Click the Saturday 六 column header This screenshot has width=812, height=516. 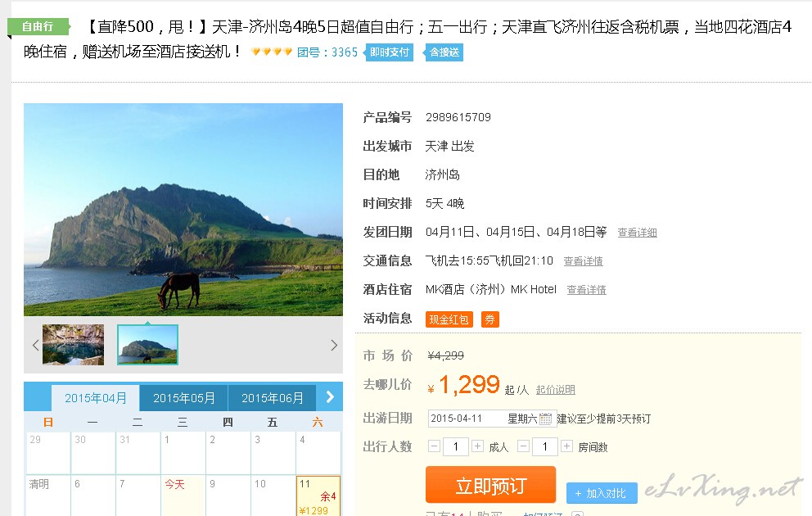[318, 423]
